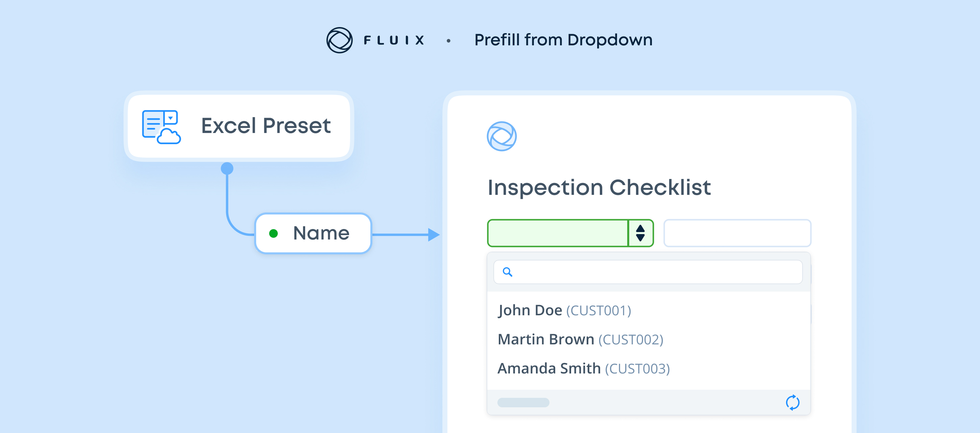980x433 pixels.
Task: Open dropdown with the up-down arrow stepper
Action: click(x=640, y=233)
